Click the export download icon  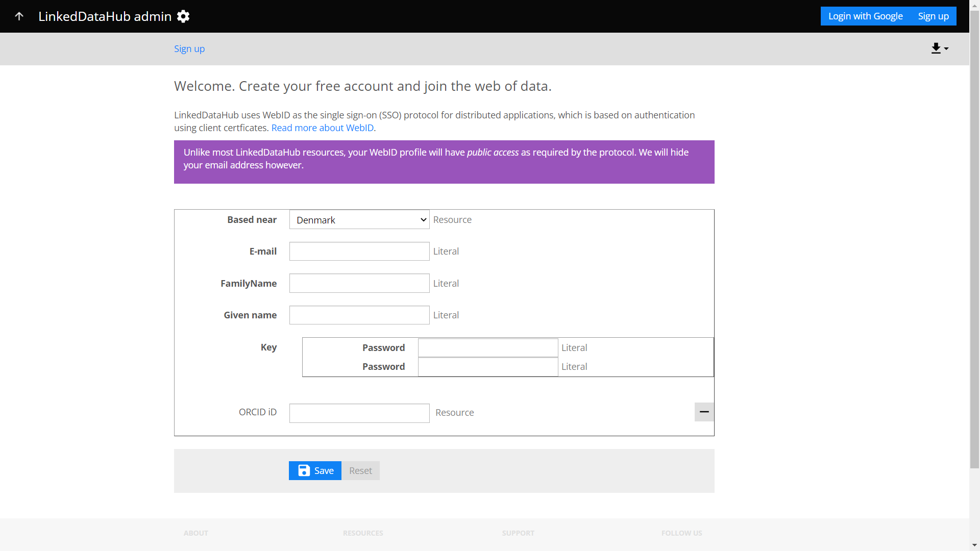click(937, 47)
